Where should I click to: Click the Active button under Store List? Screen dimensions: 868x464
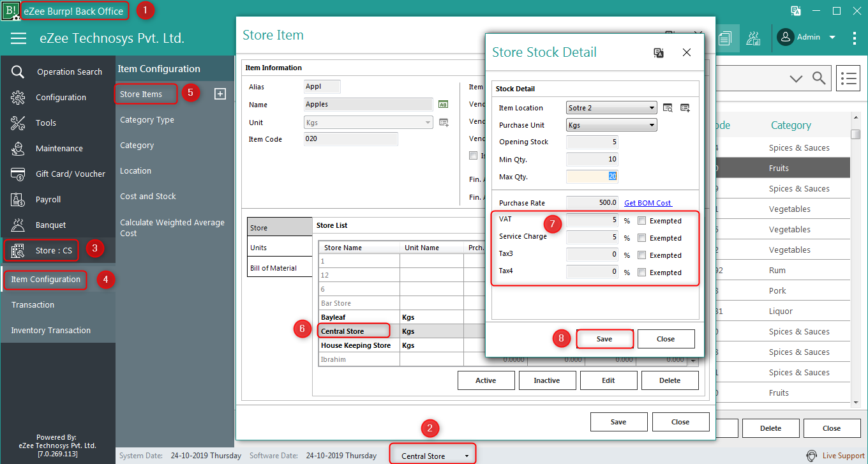click(x=486, y=380)
